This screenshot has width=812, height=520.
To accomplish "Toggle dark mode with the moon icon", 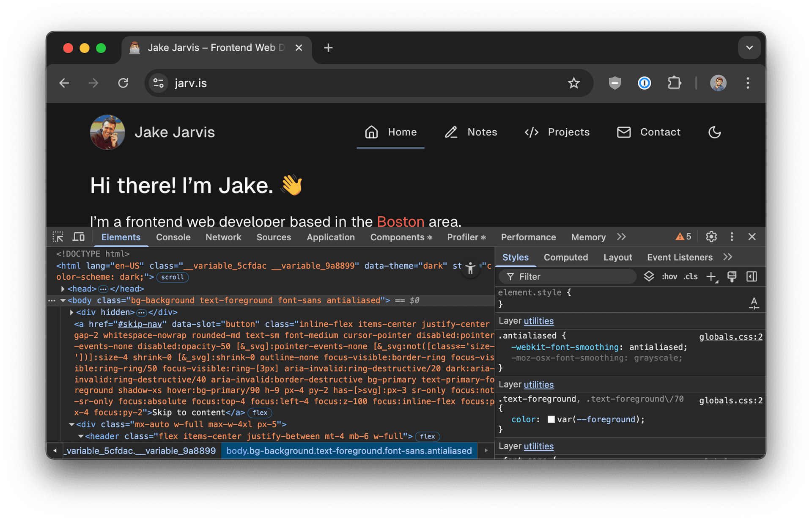I will pos(714,132).
